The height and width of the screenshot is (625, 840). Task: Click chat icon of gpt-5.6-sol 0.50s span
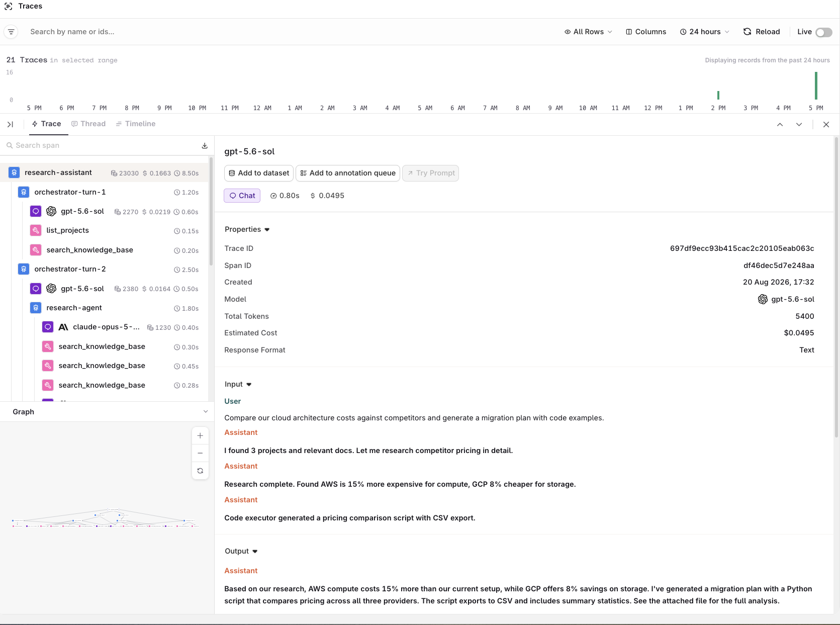pos(36,289)
